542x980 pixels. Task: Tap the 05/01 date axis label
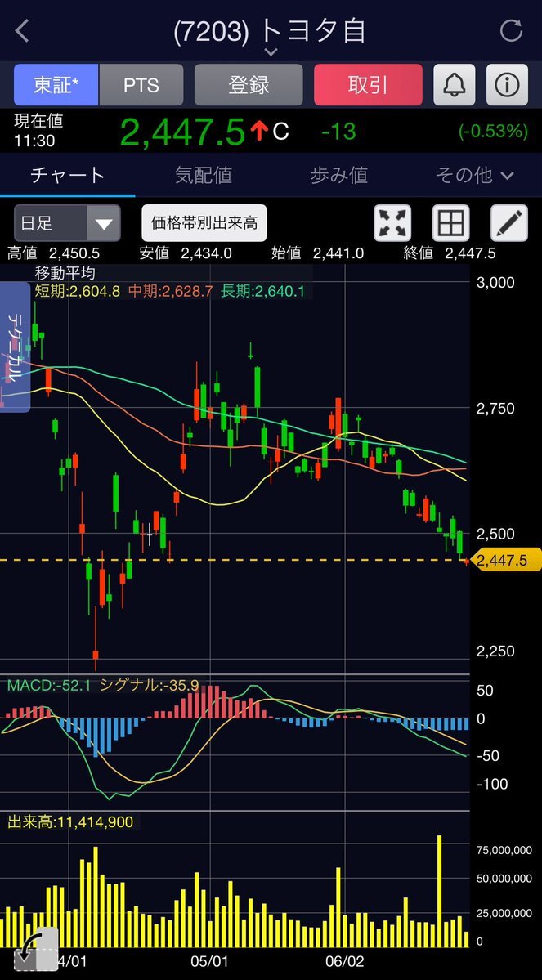209,960
